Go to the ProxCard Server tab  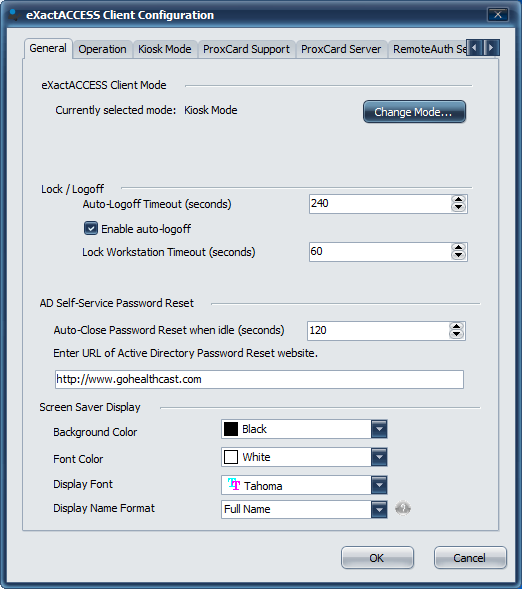tap(341, 49)
